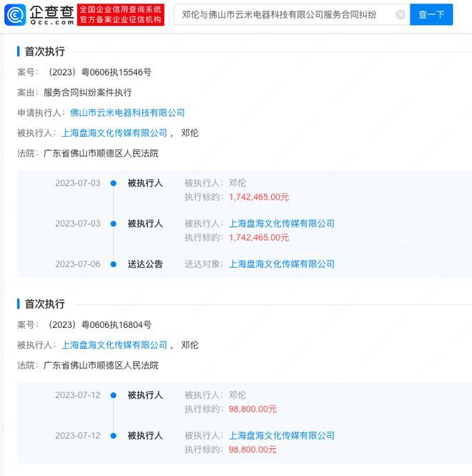Select case number (2023)粤0606执16804号
This screenshot has height=476, width=472.
coord(100,325)
